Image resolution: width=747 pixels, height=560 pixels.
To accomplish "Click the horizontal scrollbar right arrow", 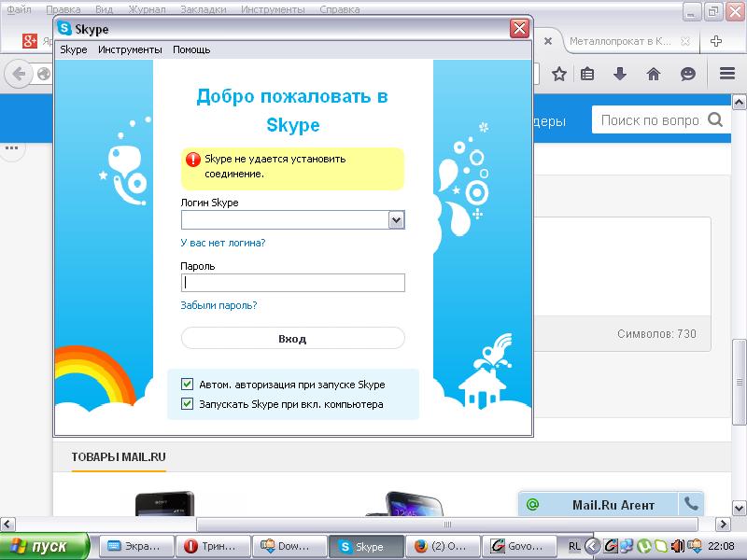I will coord(723,525).
